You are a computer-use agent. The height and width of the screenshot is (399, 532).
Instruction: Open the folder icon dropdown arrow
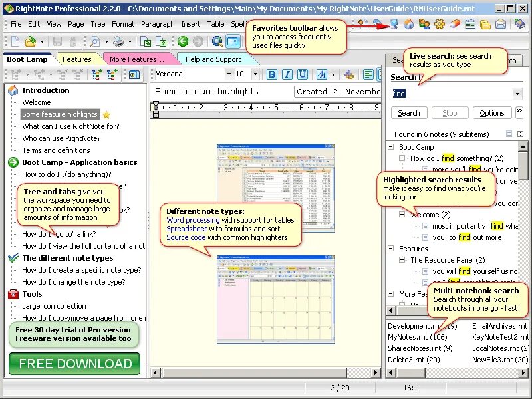(42, 42)
